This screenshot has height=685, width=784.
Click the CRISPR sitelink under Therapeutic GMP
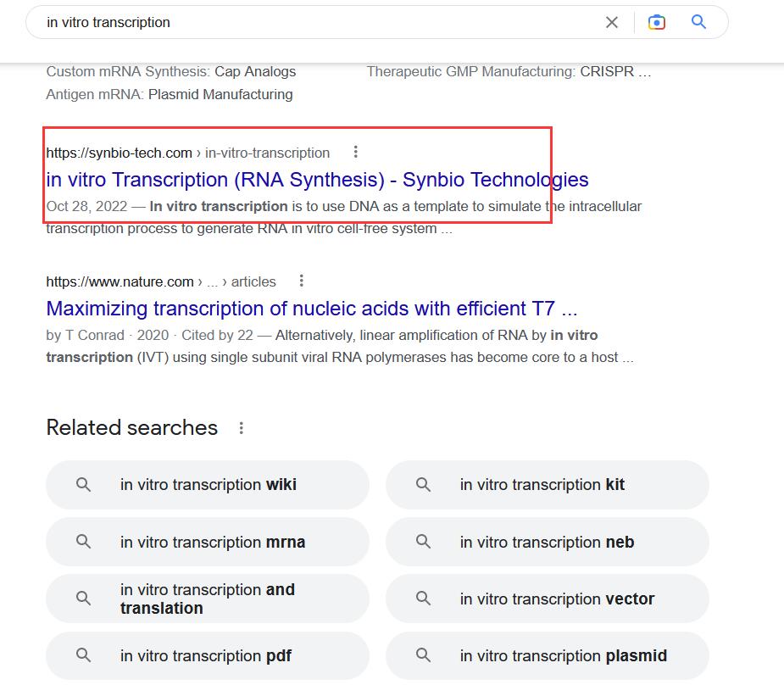click(615, 72)
